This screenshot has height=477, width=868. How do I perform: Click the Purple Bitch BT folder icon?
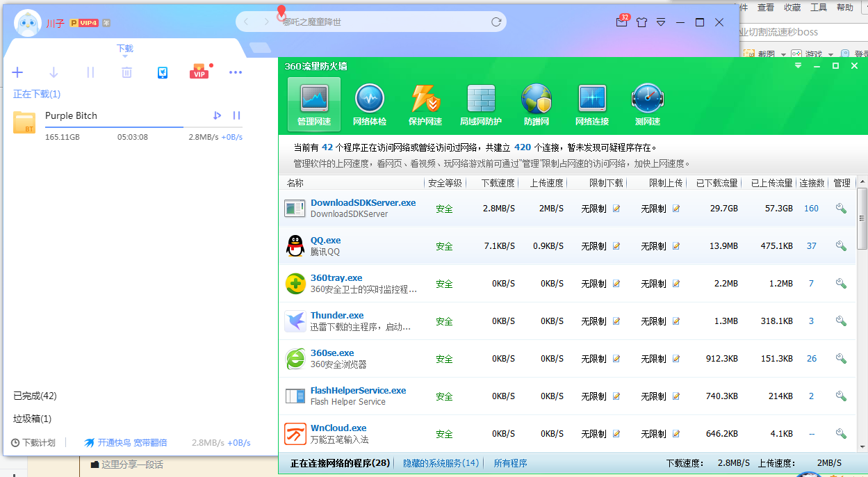coord(24,122)
